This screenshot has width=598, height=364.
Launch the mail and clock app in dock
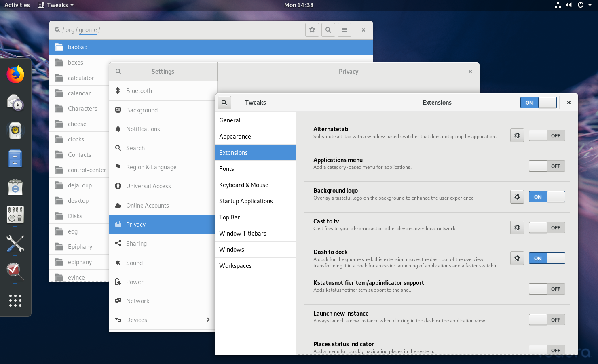[15, 103]
